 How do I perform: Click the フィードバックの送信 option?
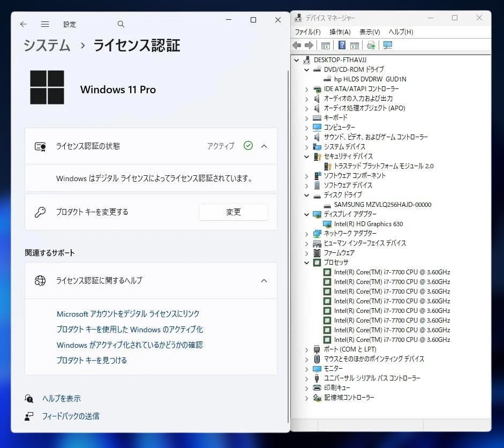tap(73, 416)
